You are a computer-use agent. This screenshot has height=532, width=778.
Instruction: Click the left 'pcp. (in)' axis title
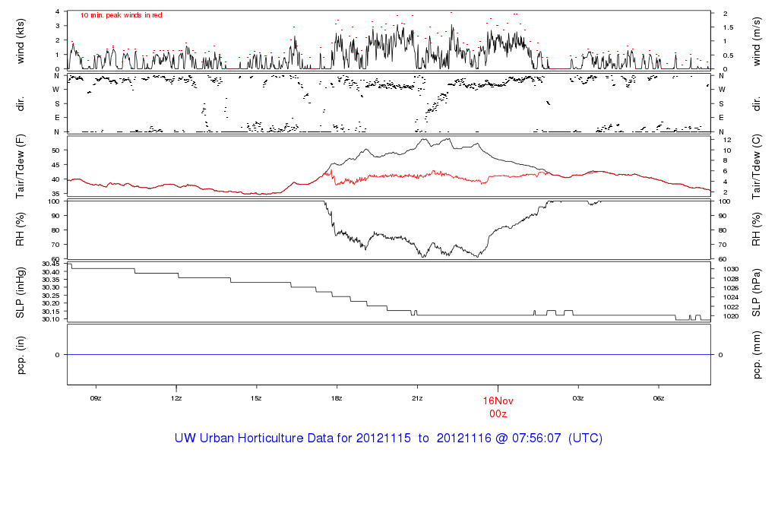(21, 355)
